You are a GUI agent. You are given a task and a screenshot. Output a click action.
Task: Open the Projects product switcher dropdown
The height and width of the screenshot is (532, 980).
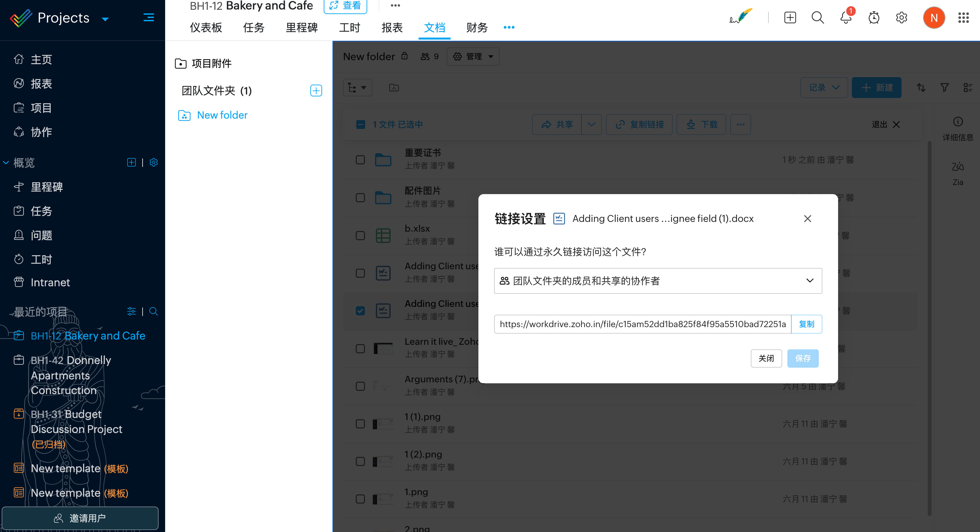pyautogui.click(x=105, y=19)
